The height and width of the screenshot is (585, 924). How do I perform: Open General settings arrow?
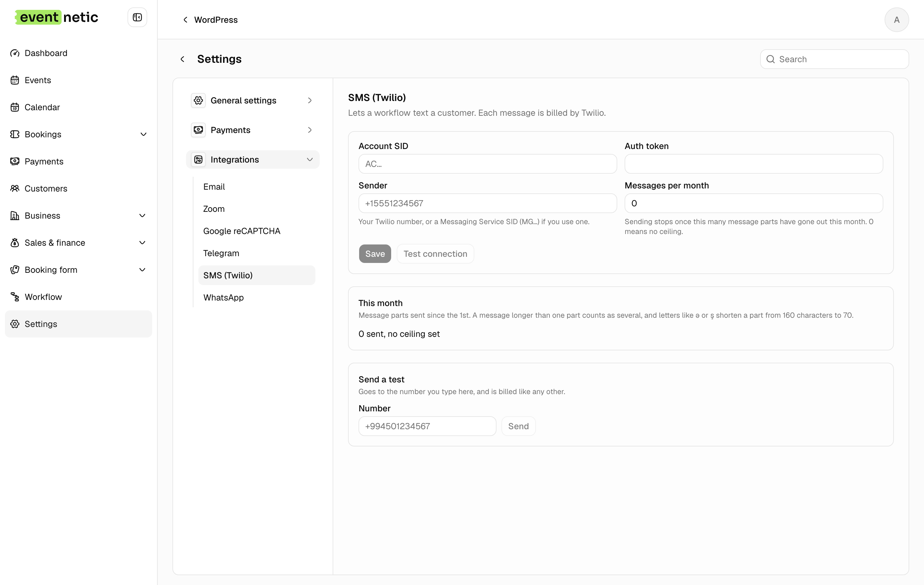310,100
